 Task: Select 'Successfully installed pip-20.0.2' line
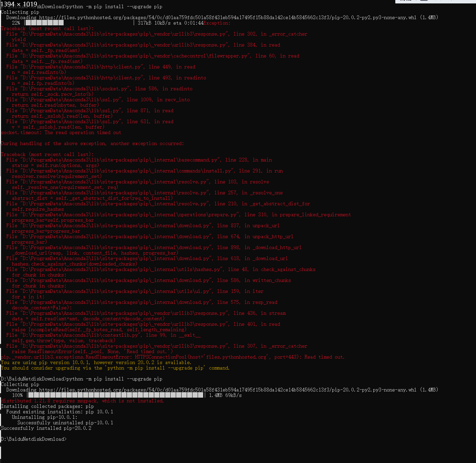[x=46, y=428]
